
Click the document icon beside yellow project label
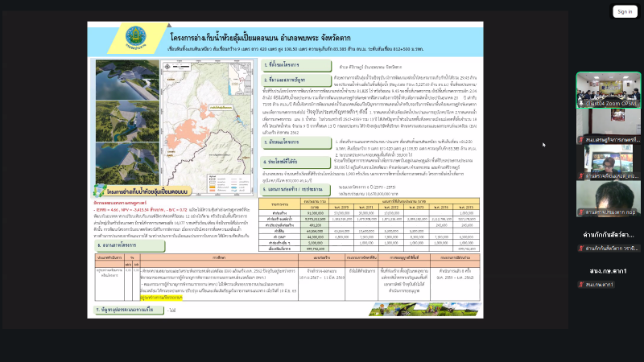pos(99,191)
